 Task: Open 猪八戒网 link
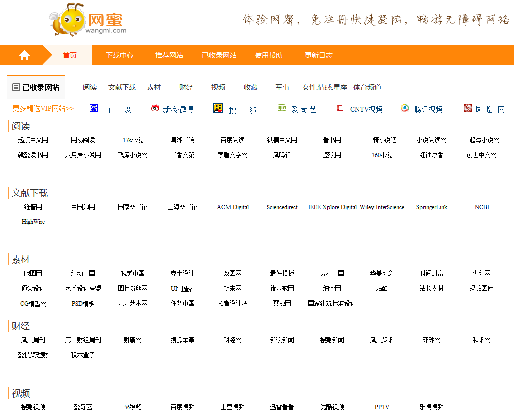(282, 288)
